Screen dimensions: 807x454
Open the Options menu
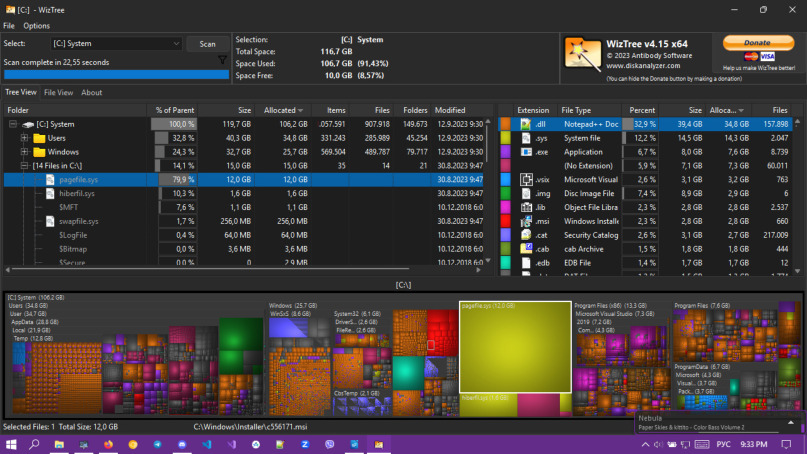click(37, 25)
